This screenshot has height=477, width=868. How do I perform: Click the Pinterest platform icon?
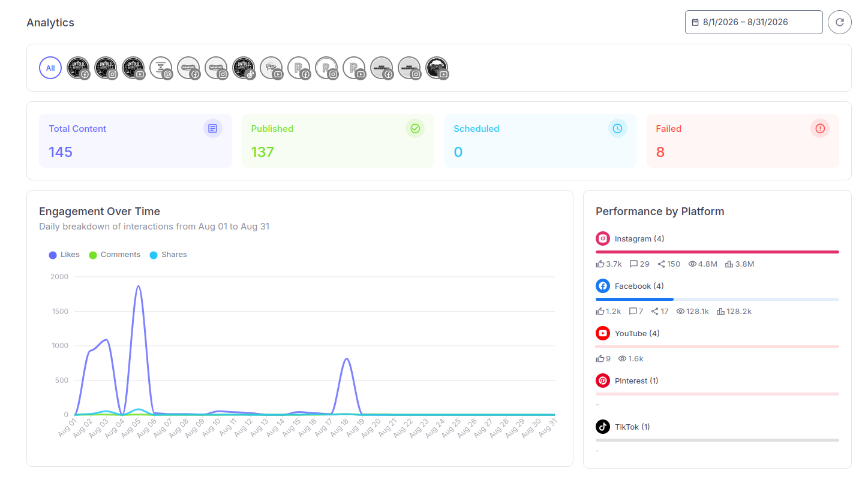[603, 381]
